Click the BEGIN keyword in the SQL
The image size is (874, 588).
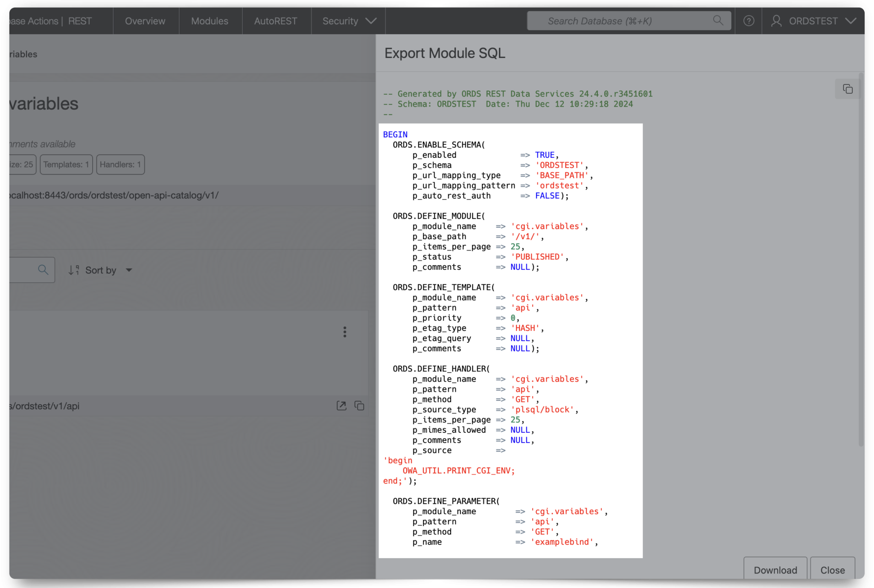point(395,134)
